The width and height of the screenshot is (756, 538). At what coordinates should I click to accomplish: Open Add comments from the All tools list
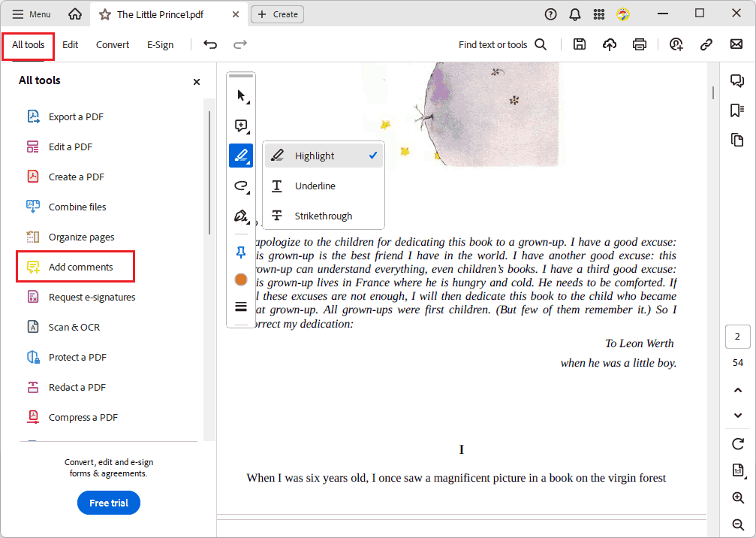pos(80,266)
